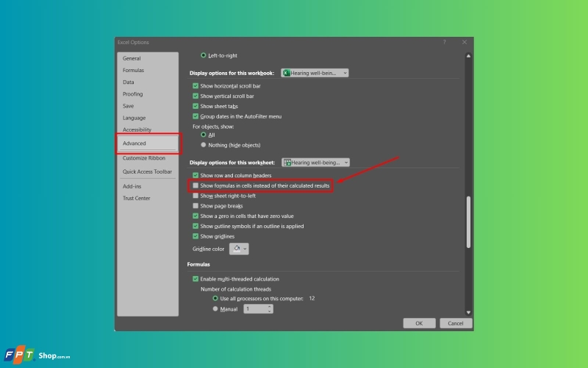The image size is (588, 368).
Task: Click the Help question mark icon
Action: (445, 42)
